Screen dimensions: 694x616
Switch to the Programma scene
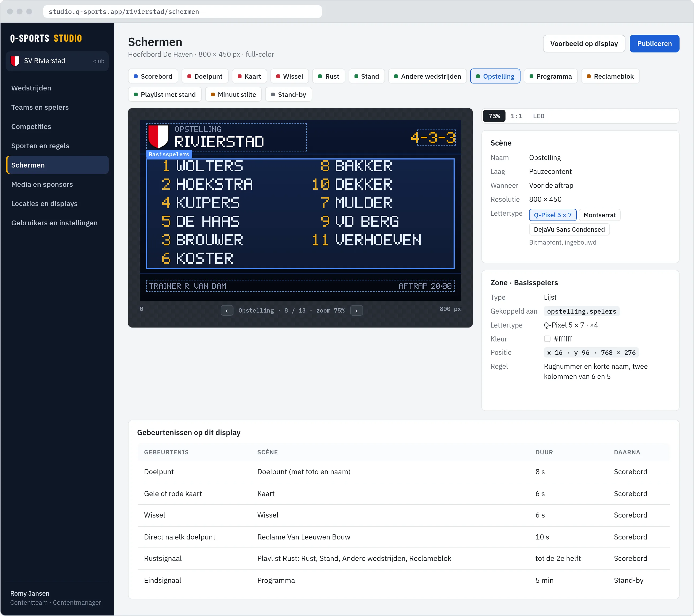[x=550, y=76]
